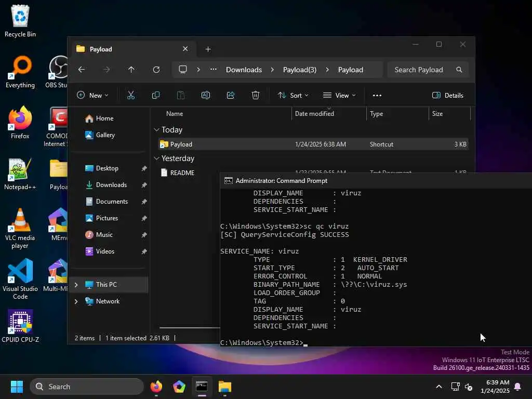The image size is (532, 399).
Task: Open Music quick access folder
Action: coord(109,235)
